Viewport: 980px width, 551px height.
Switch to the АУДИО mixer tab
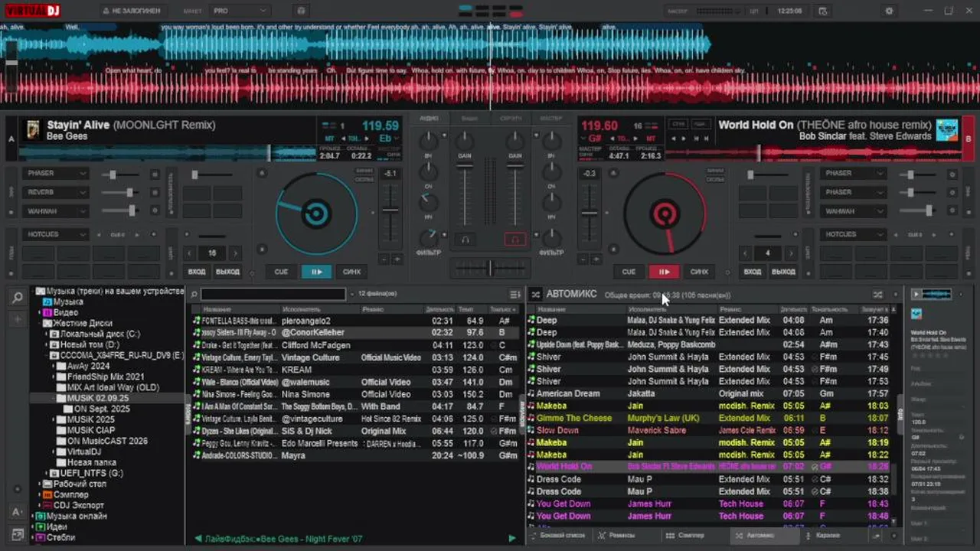[429, 119]
